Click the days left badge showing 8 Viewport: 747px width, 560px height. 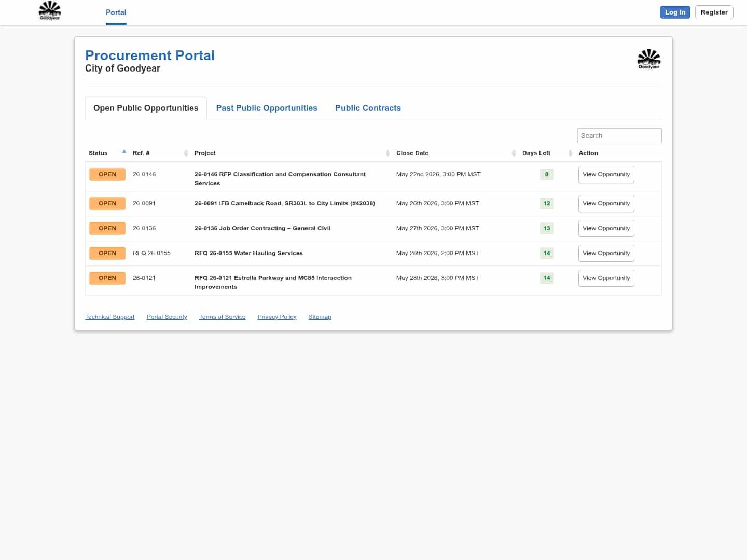(547, 175)
